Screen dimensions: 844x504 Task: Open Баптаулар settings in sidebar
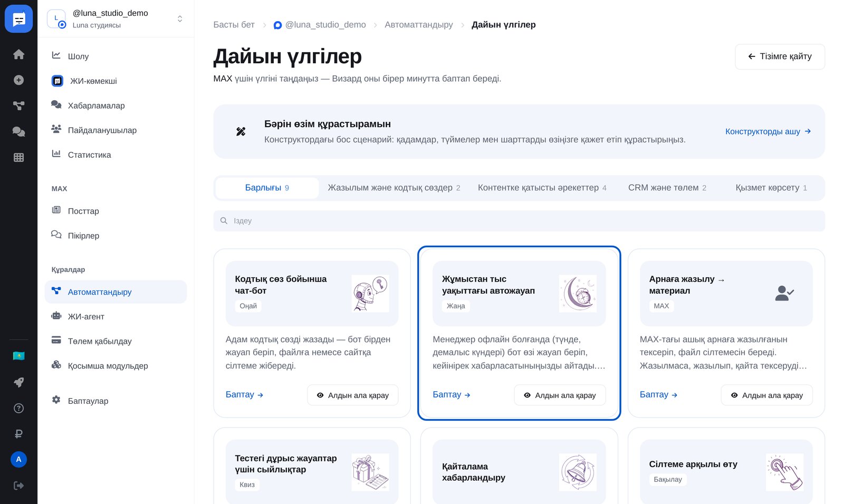(116, 401)
